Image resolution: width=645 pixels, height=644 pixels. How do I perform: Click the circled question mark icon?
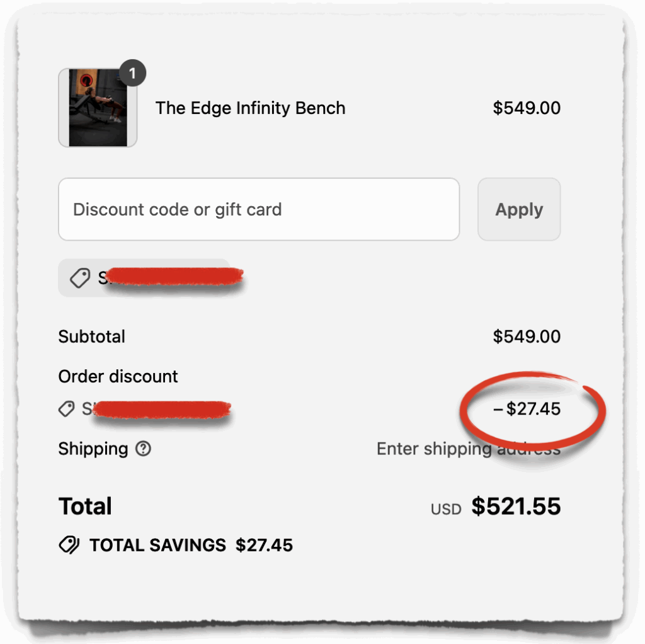tap(142, 449)
